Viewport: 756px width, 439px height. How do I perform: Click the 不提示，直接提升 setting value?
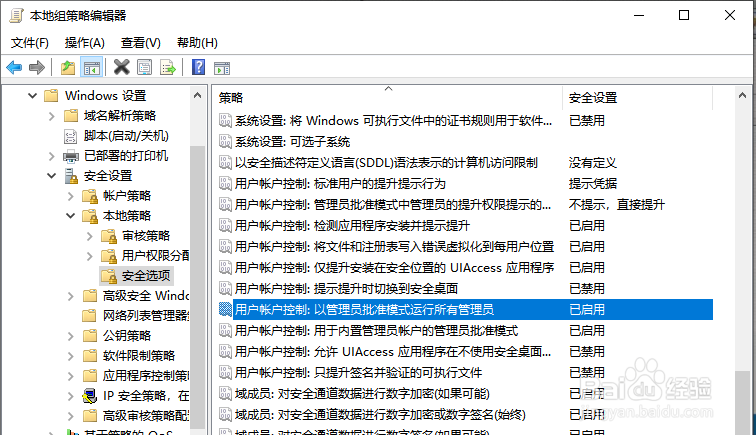[617, 205]
